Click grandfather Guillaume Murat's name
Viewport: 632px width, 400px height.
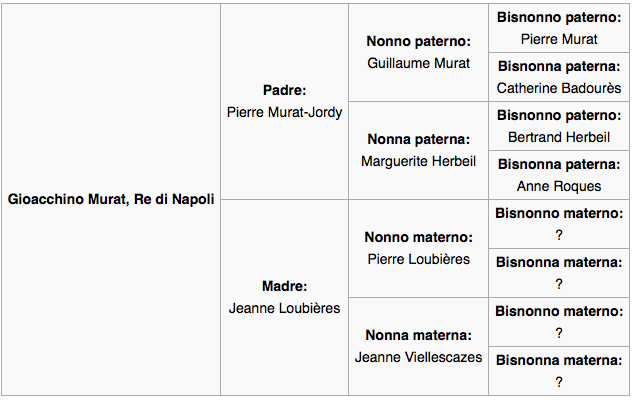(x=418, y=63)
